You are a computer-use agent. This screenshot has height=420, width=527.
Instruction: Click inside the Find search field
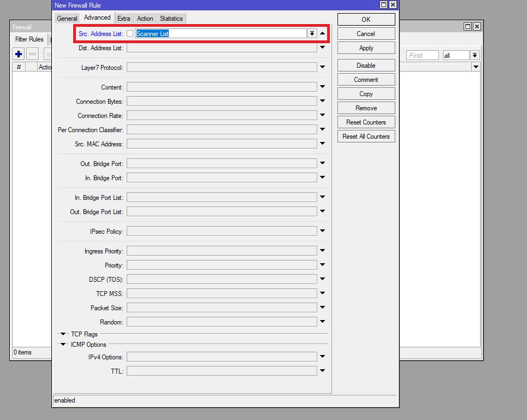coord(422,55)
